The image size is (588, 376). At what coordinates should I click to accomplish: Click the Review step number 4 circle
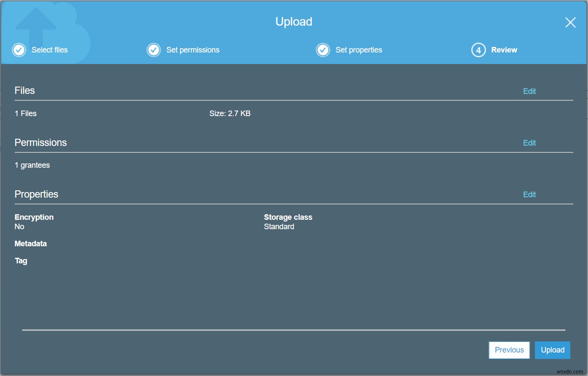point(478,50)
